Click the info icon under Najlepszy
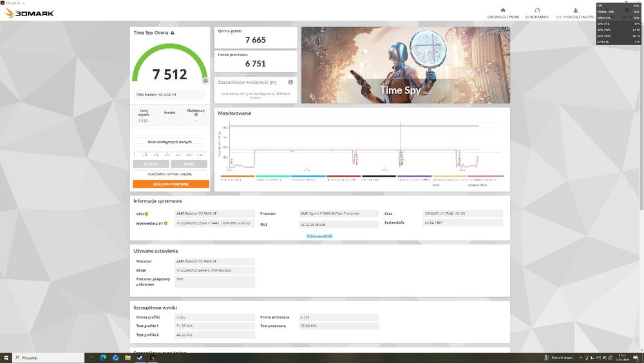The height and width of the screenshot is (363, 644). [x=196, y=115]
